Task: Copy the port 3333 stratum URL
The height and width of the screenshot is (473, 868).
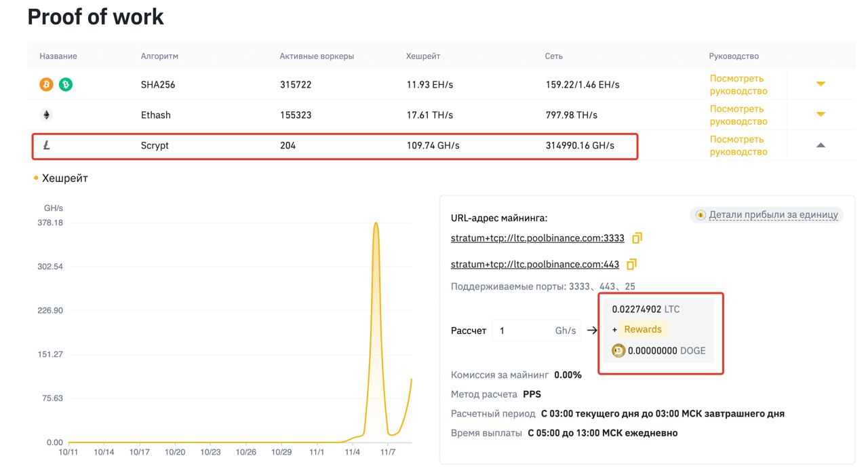Action: [637, 238]
